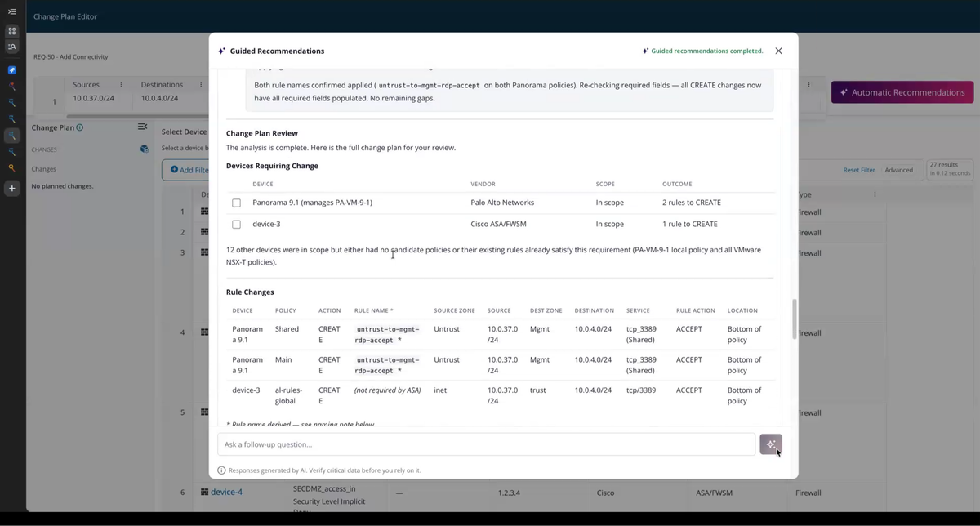This screenshot has width=980, height=526.
Task: Click the device icon in row 3
Action: [205, 252]
